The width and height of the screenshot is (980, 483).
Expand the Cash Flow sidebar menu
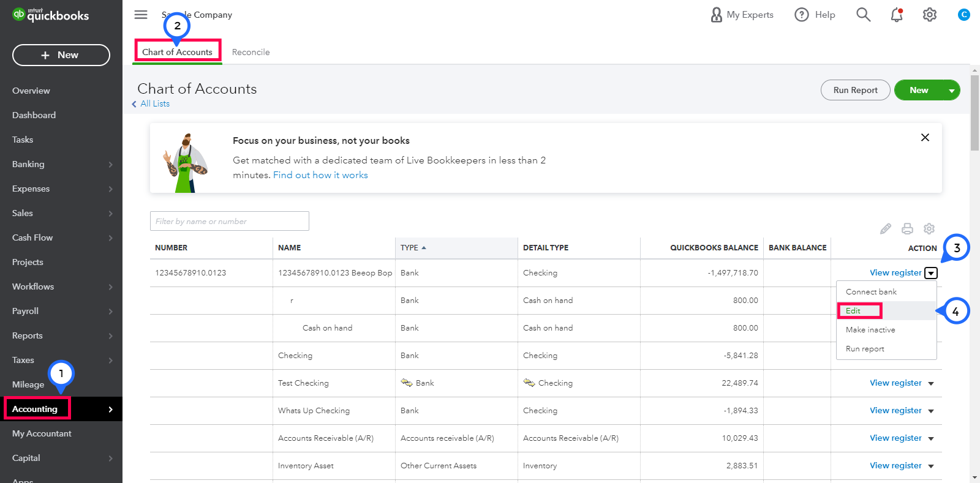(x=61, y=238)
